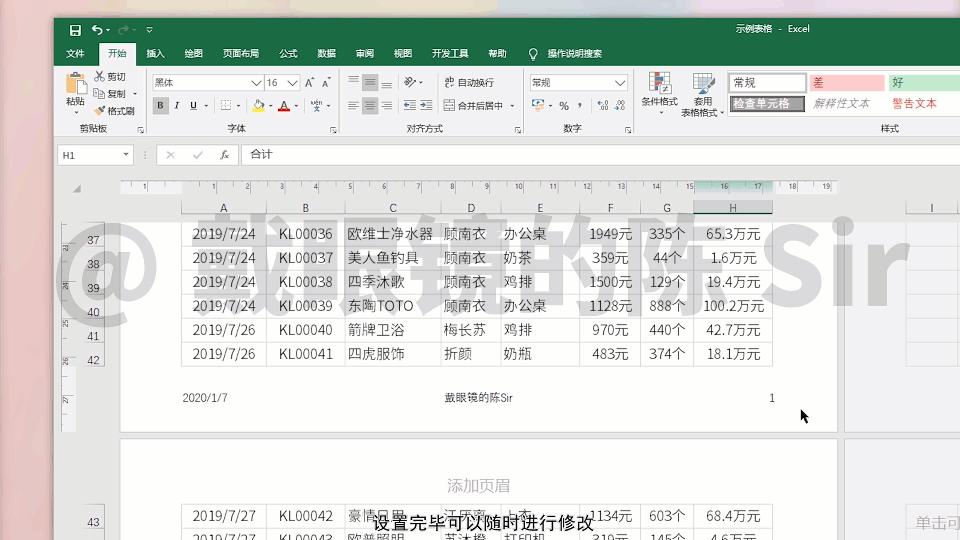Click Merge and Center (合并后居中)

(x=473, y=105)
